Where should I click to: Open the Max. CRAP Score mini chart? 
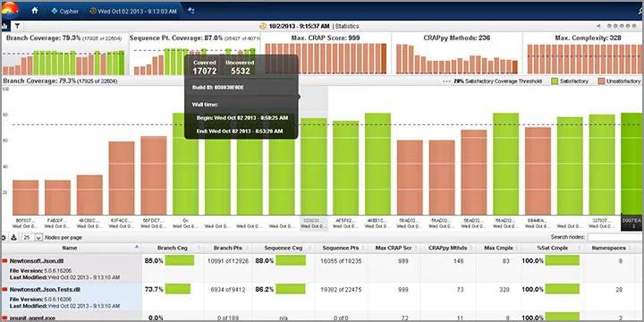(326, 55)
